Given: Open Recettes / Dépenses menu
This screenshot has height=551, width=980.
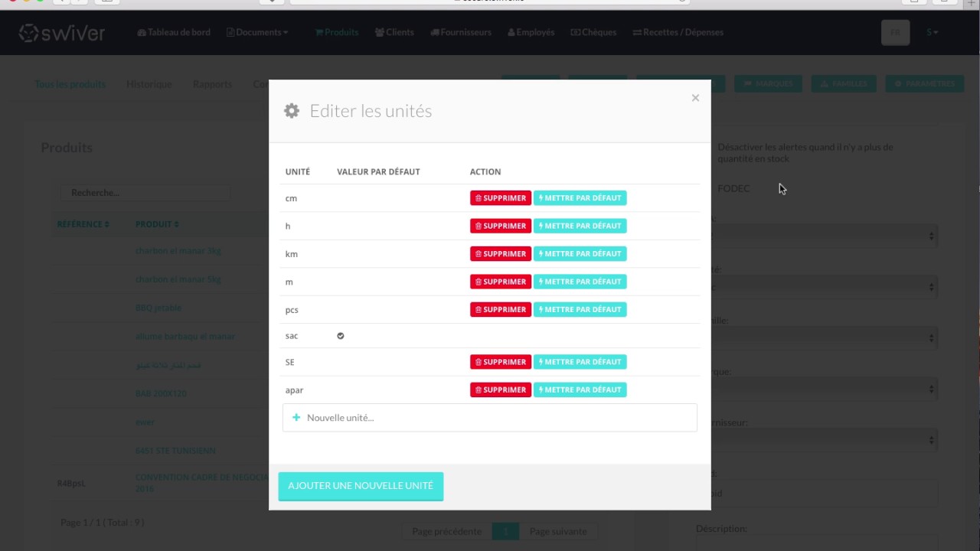Looking at the screenshot, I should click(678, 32).
